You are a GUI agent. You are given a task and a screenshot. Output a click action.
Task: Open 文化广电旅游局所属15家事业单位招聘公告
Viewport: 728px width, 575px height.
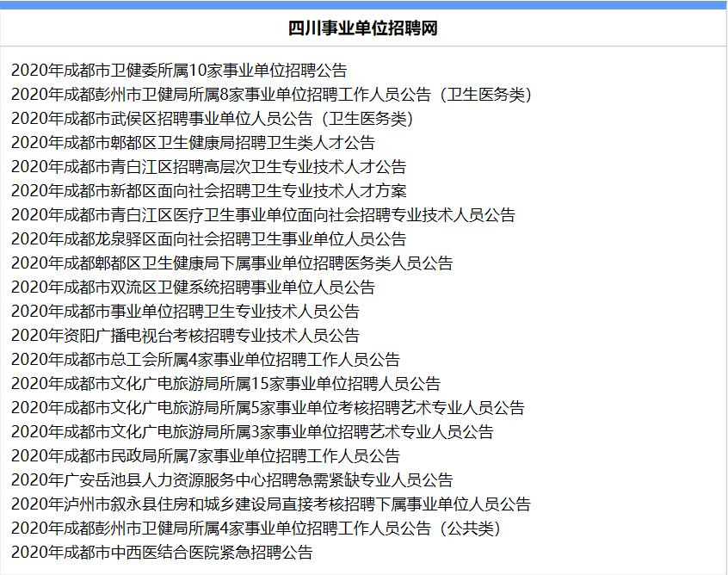click(x=226, y=384)
